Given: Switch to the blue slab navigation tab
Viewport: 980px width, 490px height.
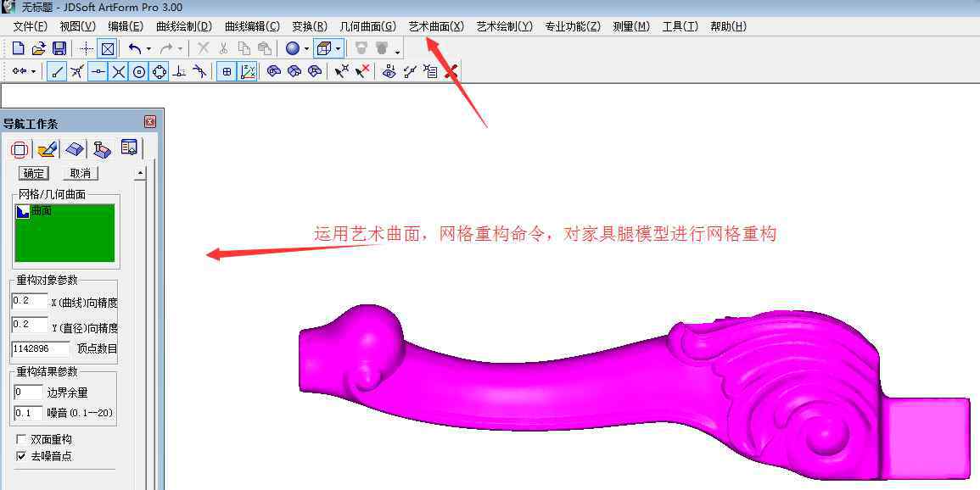Looking at the screenshot, I should tap(75, 149).
